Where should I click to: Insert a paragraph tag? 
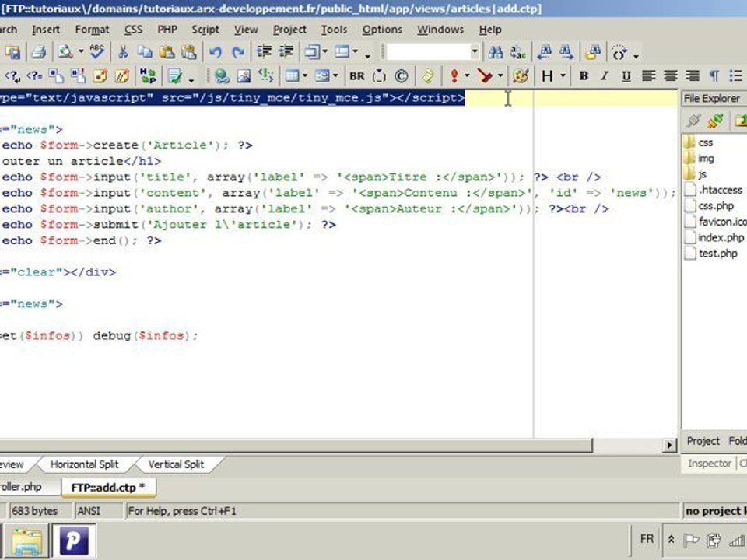(714, 75)
